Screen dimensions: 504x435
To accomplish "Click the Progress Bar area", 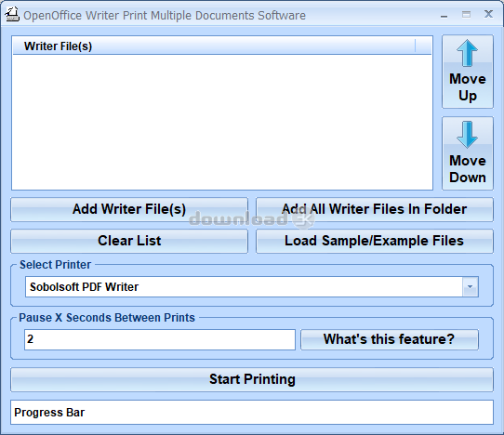I will 252,412.
